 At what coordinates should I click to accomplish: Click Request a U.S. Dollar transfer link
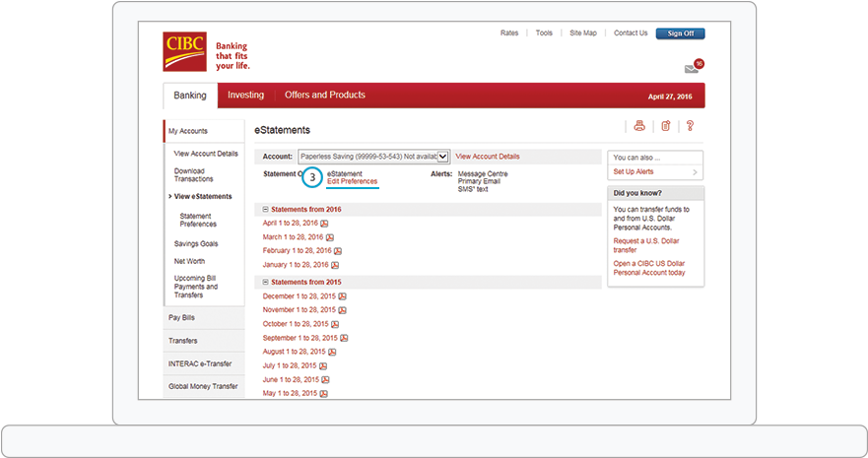coord(645,245)
